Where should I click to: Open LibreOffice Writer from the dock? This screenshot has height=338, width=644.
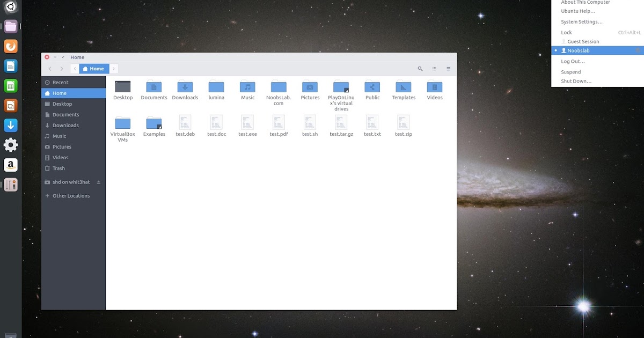coord(11,65)
